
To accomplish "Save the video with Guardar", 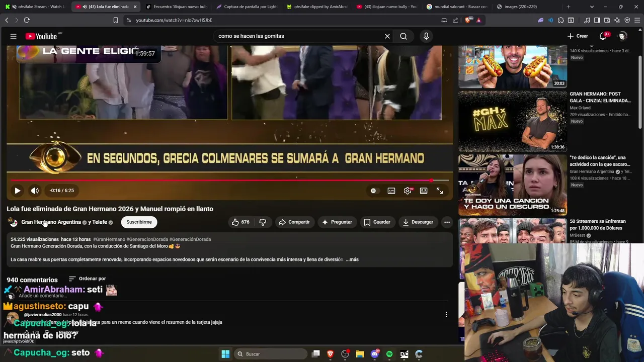I will pos(377,222).
